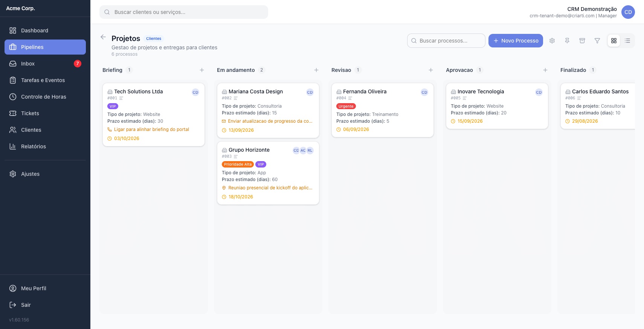The width and height of the screenshot is (644, 329).
Task: Click due date 15/09/2026
Action: [470, 121]
